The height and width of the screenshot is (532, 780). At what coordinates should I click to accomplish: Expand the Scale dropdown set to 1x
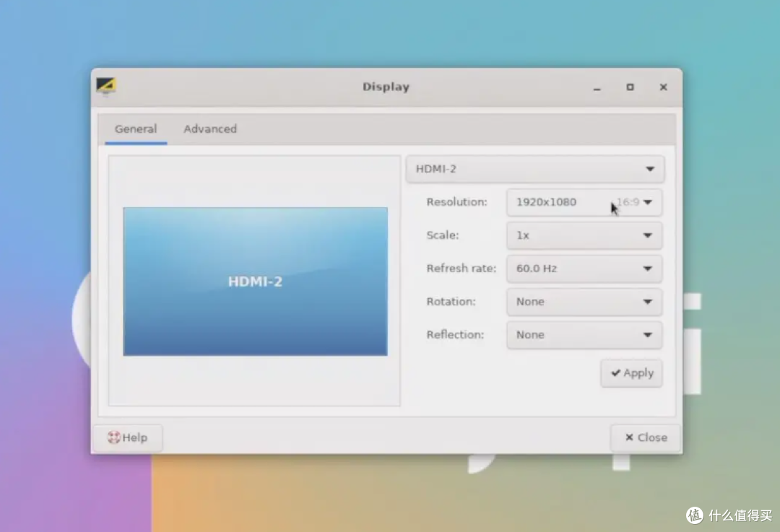(584, 235)
